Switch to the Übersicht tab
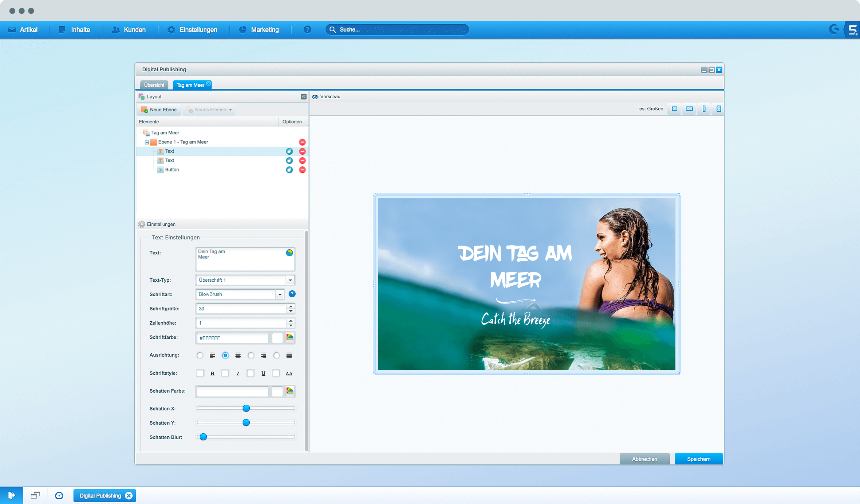Viewport: 860px width, 504px height. (154, 85)
